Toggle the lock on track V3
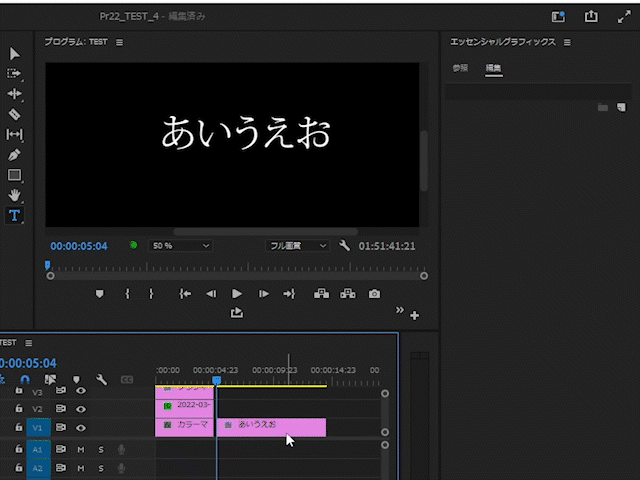 18,392
